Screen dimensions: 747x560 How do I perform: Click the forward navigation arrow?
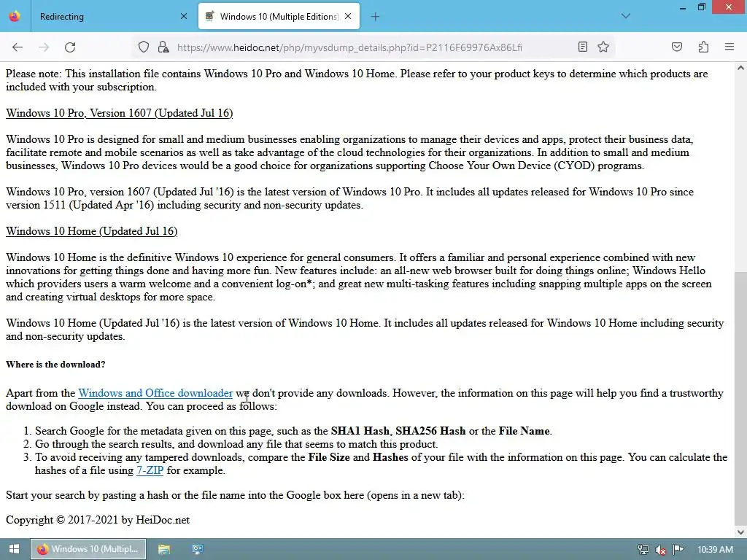tap(44, 47)
